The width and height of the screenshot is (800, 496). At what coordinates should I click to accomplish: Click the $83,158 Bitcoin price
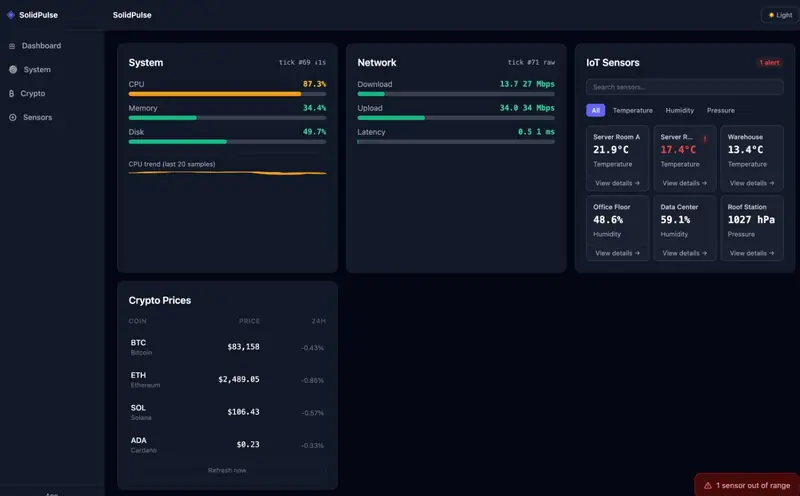point(243,347)
